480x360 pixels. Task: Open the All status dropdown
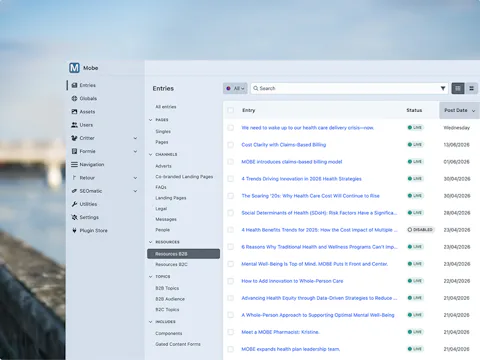pyautogui.click(x=235, y=88)
